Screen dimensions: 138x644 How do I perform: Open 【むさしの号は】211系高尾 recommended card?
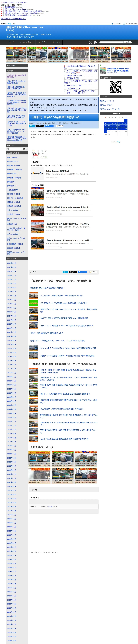pyautogui.click(x=62, y=194)
